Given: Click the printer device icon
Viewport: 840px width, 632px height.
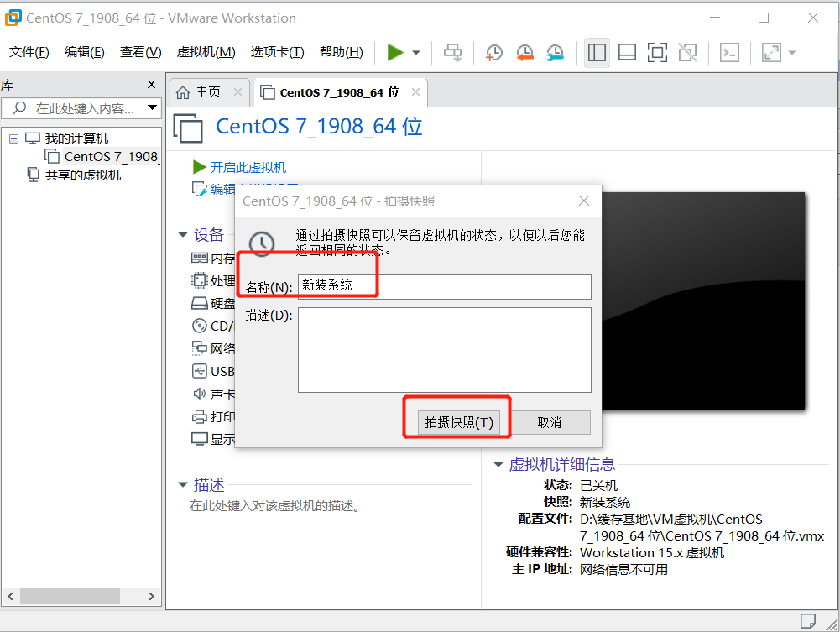Looking at the screenshot, I should pyautogui.click(x=199, y=416).
